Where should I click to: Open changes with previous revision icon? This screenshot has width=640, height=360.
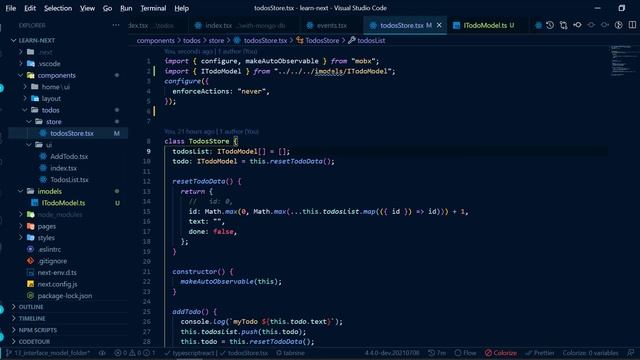click(x=577, y=25)
